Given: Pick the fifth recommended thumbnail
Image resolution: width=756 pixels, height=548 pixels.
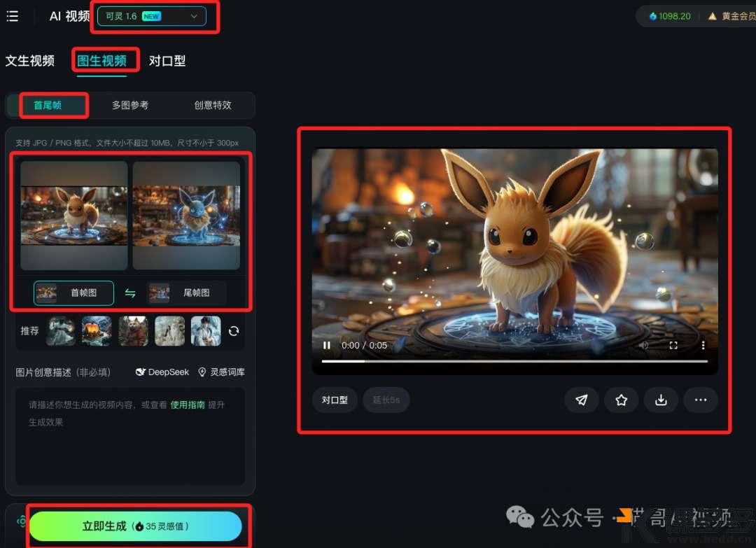Looking at the screenshot, I should (206, 331).
